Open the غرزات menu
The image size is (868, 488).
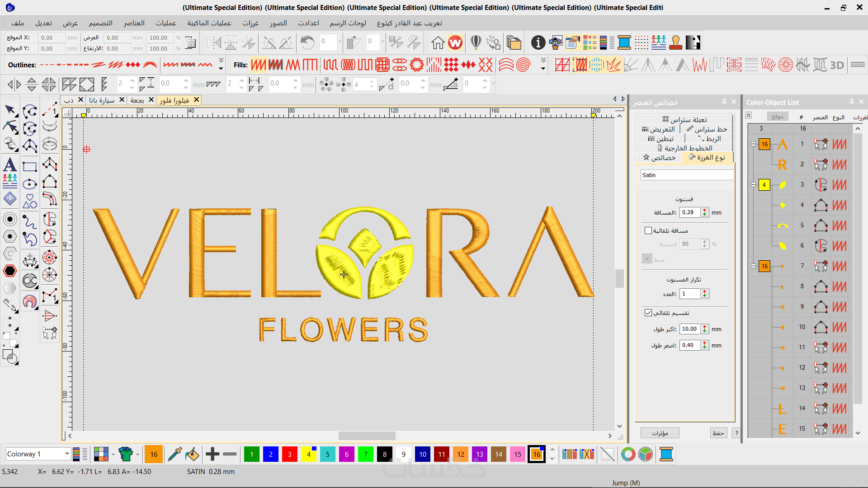click(250, 23)
